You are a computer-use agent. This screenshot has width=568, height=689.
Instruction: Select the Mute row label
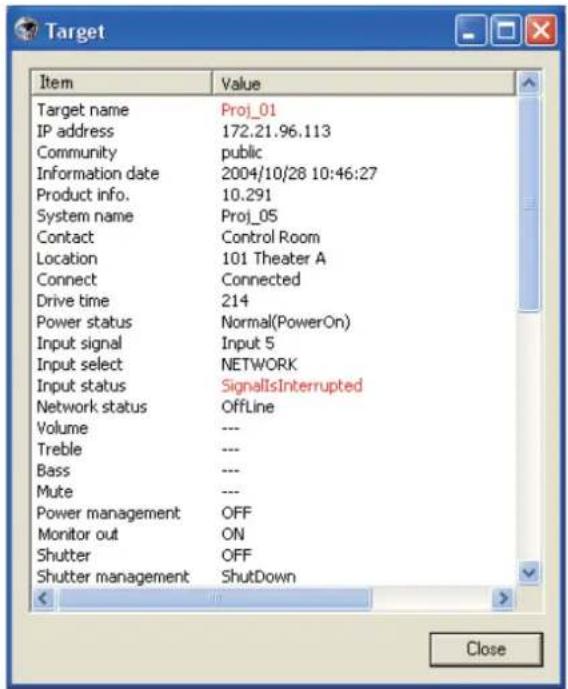(54, 492)
